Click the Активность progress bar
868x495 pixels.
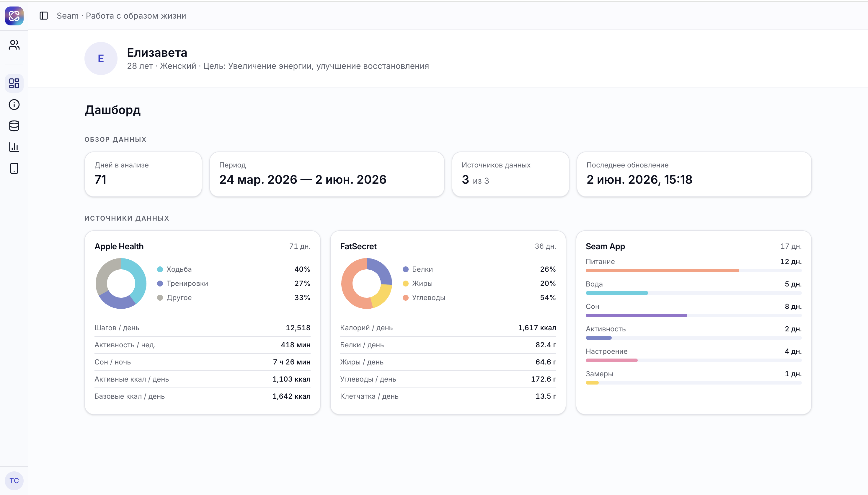pyautogui.click(x=694, y=338)
